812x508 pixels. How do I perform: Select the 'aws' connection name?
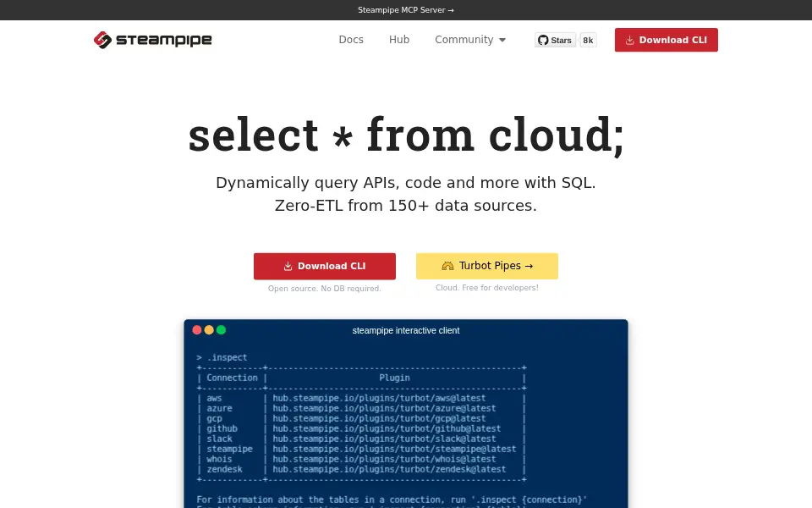[214, 398]
